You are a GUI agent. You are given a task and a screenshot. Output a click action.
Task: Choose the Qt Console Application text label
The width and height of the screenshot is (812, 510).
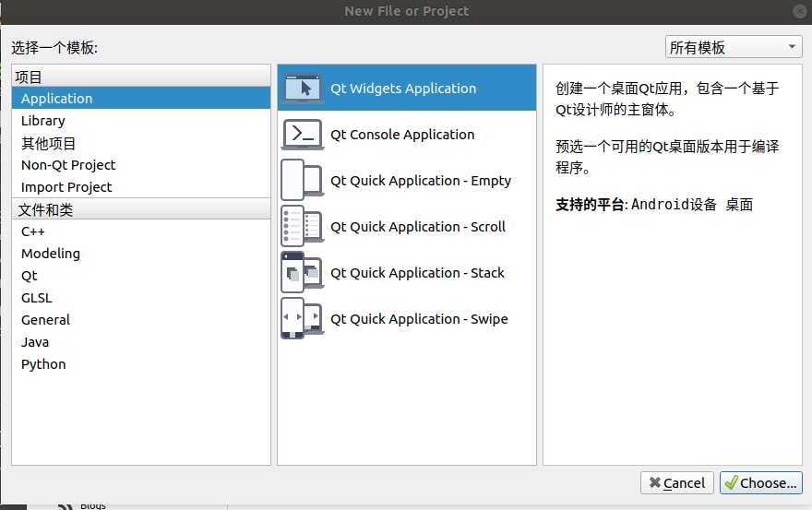(402, 135)
